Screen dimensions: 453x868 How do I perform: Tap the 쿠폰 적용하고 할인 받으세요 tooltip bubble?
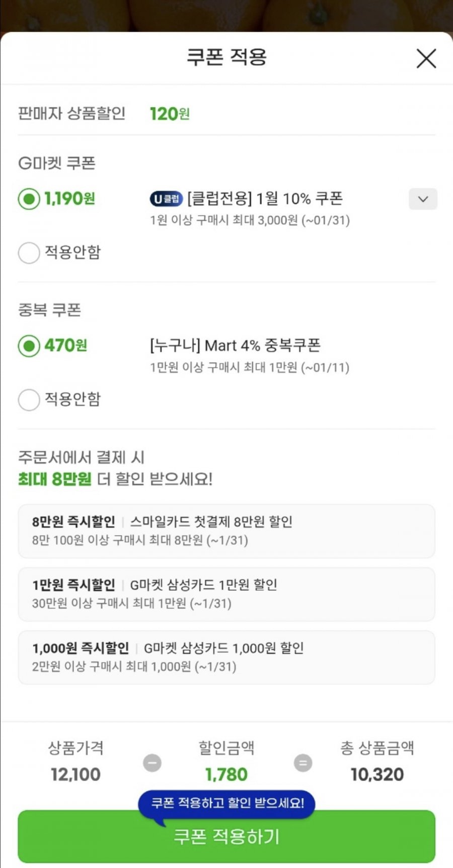[228, 803]
